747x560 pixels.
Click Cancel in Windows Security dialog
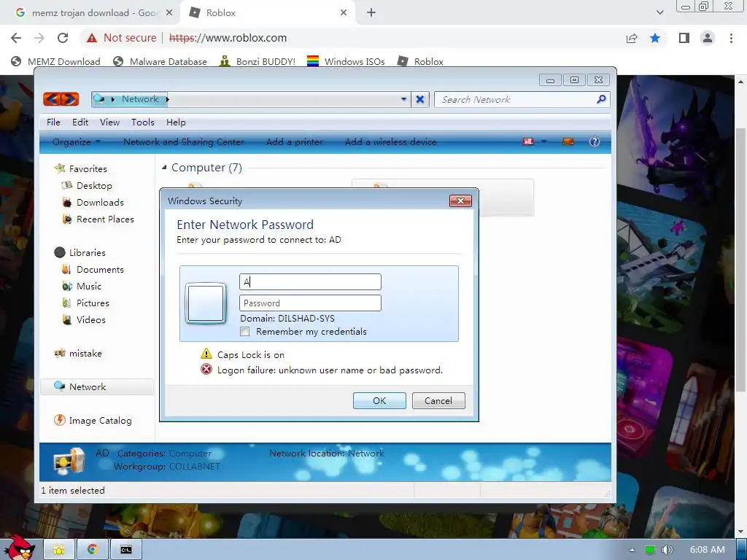pos(438,400)
